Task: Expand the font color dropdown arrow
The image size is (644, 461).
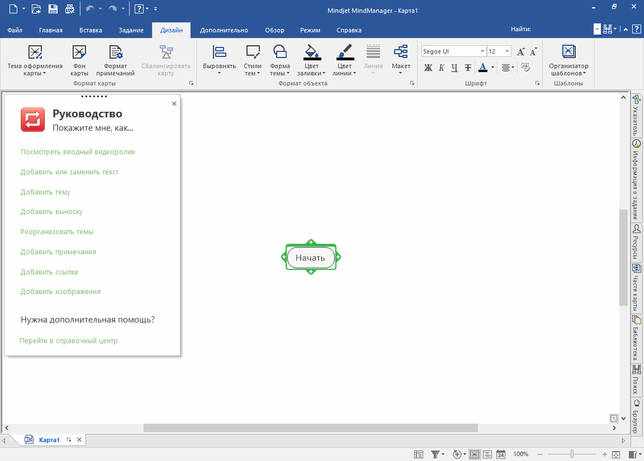Action: pos(492,67)
